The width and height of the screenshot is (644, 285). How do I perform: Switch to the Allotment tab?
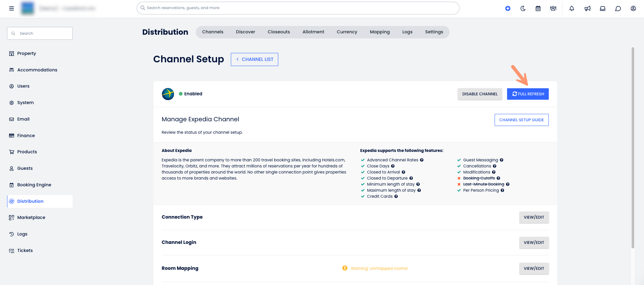tap(313, 32)
